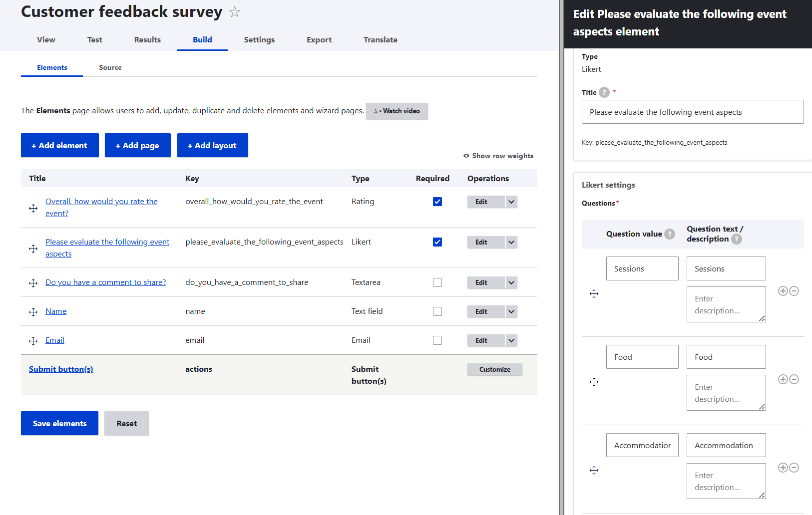Click the Add element button
The height and width of the screenshot is (515, 812).
pos(60,145)
